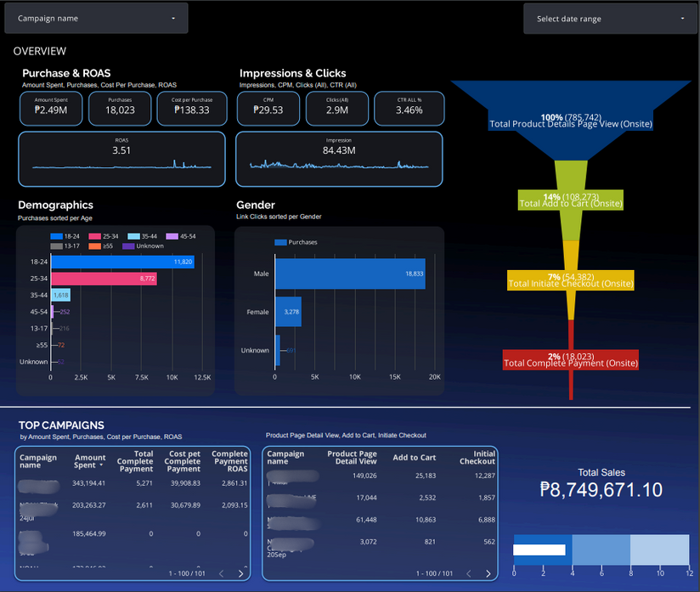Click the Cost per Purchase scorecard

point(192,108)
